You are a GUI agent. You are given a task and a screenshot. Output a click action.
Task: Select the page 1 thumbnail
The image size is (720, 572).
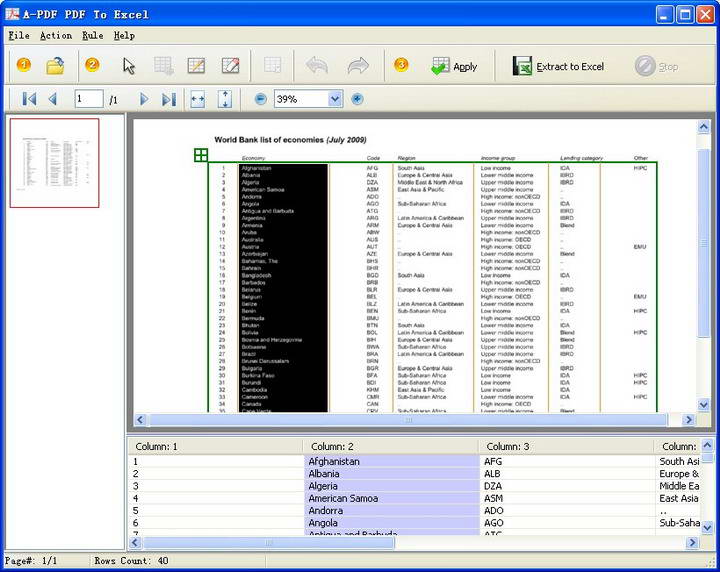coord(55,163)
